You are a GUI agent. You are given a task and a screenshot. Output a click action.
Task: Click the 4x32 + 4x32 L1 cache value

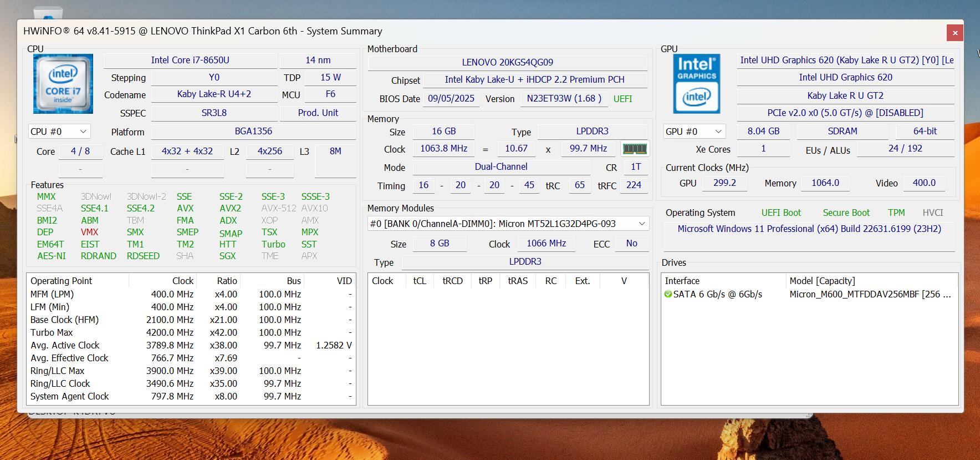pyautogui.click(x=187, y=151)
